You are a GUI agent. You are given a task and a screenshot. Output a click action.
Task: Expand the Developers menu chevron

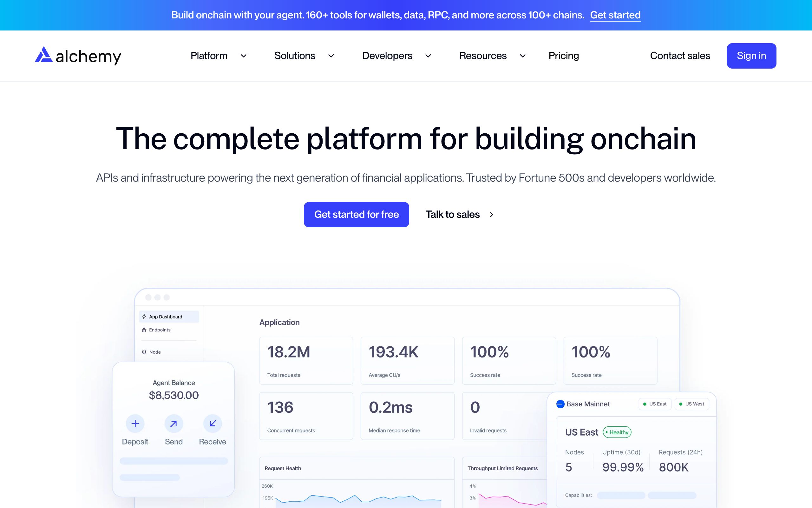coord(428,56)
